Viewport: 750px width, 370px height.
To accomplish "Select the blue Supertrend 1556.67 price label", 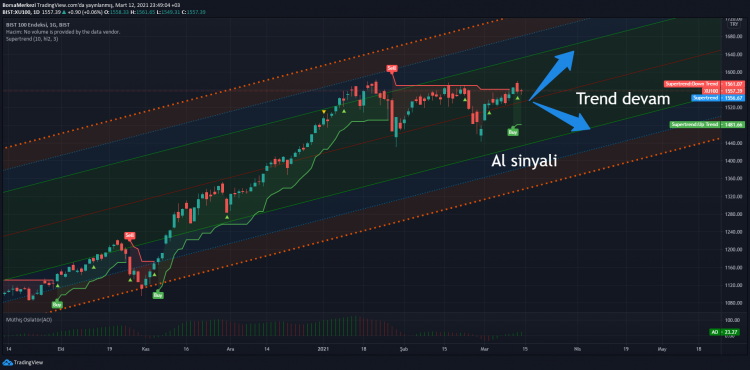I will (x=717, y=98).
